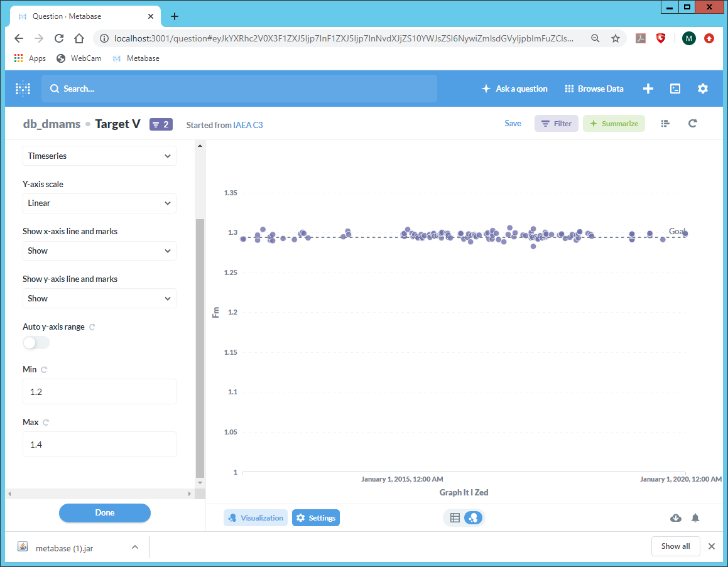The height and width of the screenshot is (567, 728).
Task: Open the new item plus icon in Metabase header
Action: click(x=648, y=89)
